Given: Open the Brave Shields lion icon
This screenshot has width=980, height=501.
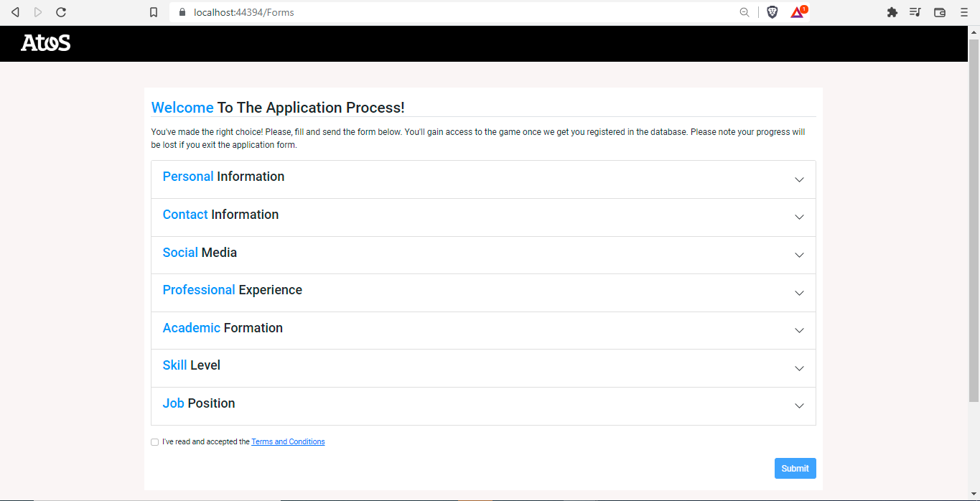Looking at the screenshot, I should [773, 12].
